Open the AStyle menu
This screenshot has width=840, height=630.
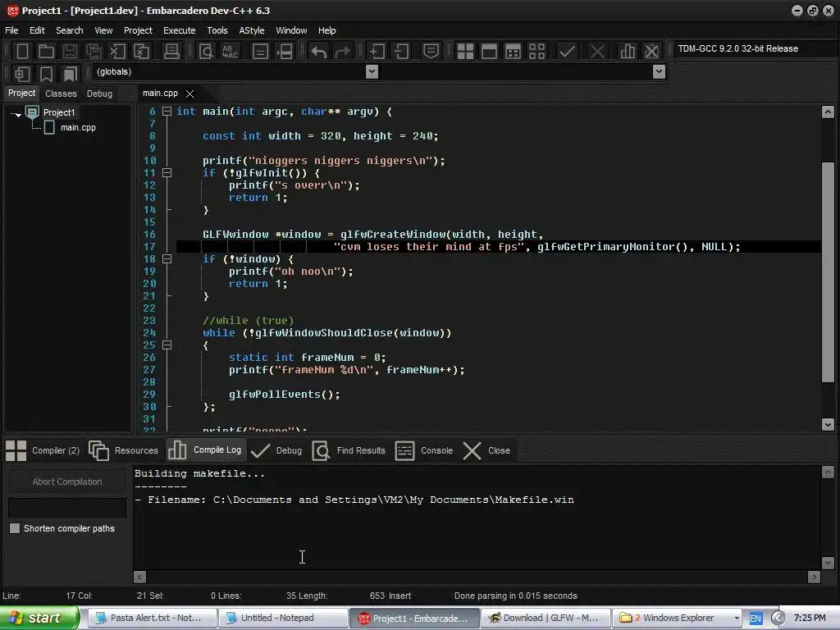point(252,30)
